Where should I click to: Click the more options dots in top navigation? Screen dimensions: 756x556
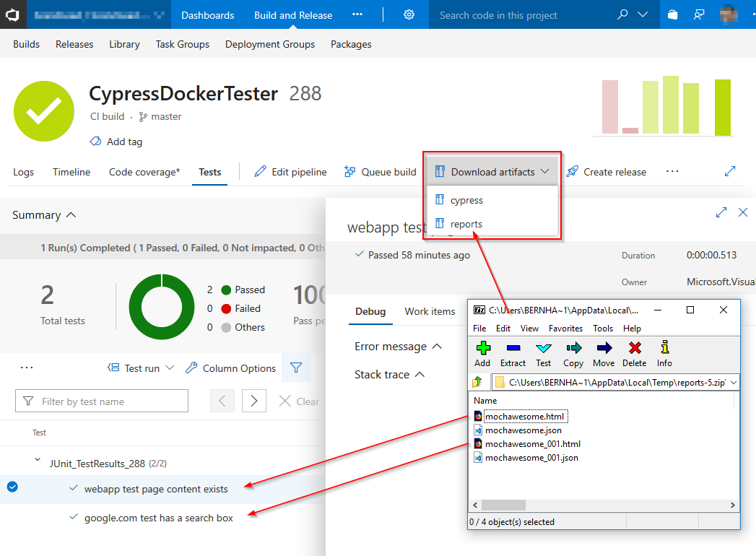[357, 14]
